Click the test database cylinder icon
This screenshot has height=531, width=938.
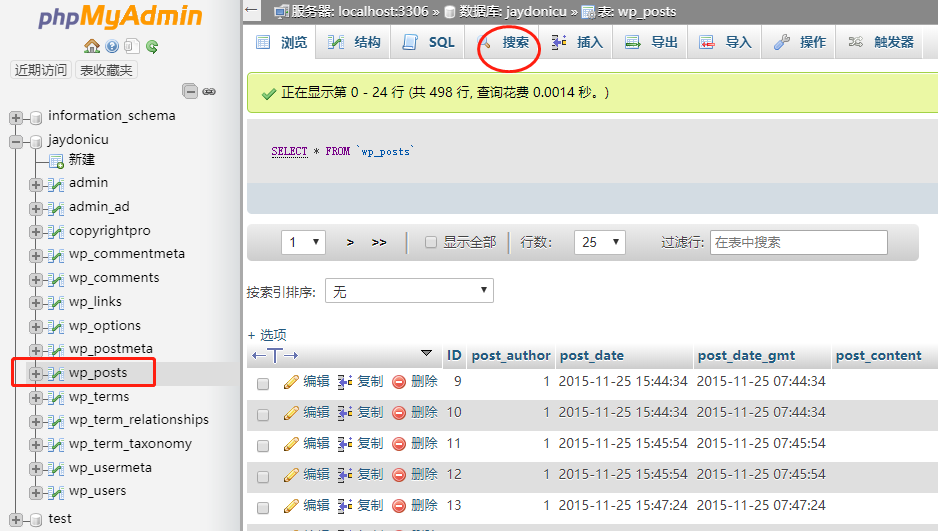[x=36, y=520]
